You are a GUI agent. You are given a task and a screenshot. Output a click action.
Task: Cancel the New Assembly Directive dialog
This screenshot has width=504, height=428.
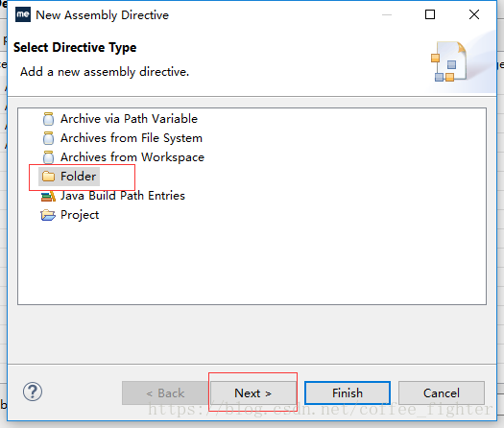click(442, 393)
